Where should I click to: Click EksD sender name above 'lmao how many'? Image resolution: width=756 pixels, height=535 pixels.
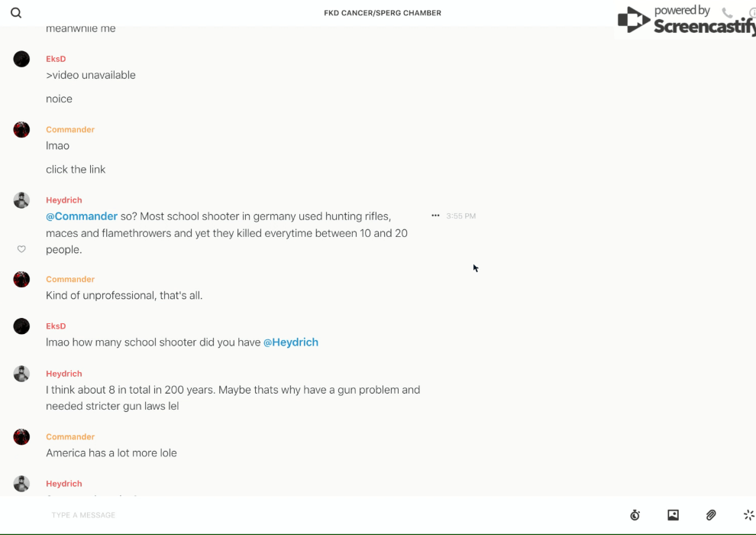[56, 326]
